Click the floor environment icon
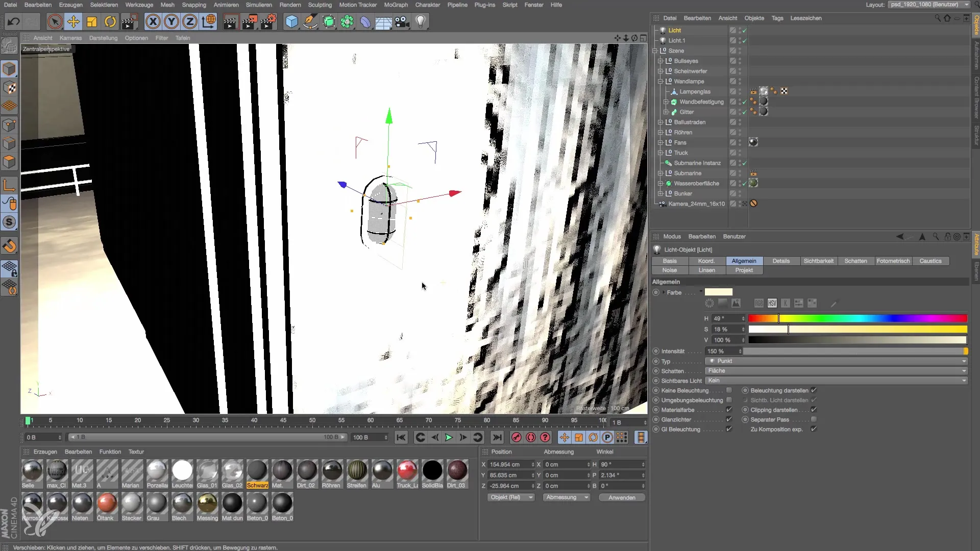This screenshot has width=980, height=551. point(384,21)
